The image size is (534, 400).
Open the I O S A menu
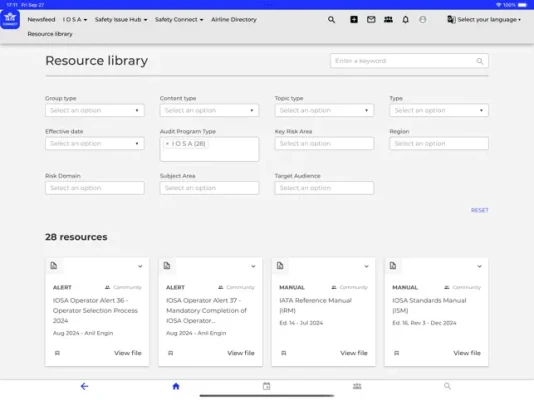tap(75, 19)
